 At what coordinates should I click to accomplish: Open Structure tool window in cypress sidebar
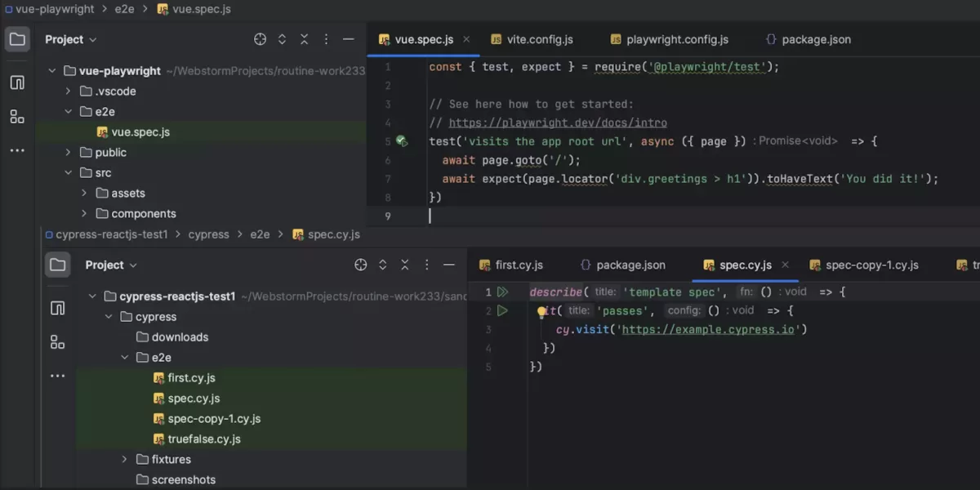57,308
